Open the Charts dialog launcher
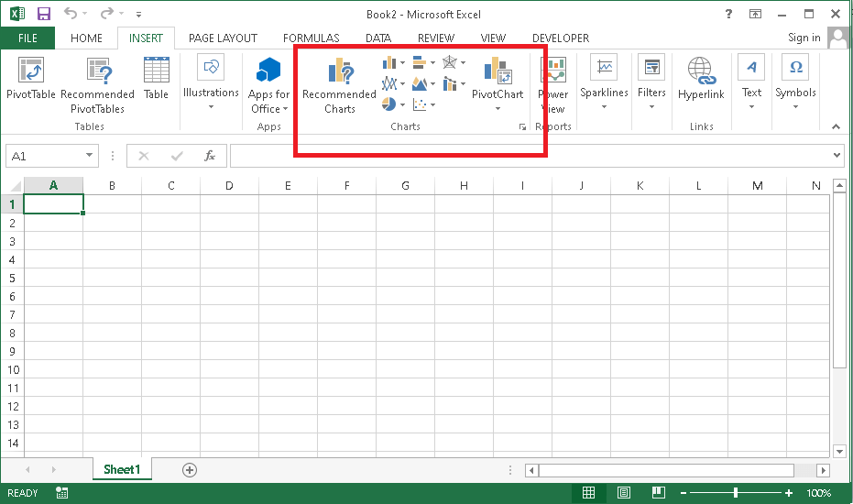Screen dimensions: 853x504 click(522, 126)
